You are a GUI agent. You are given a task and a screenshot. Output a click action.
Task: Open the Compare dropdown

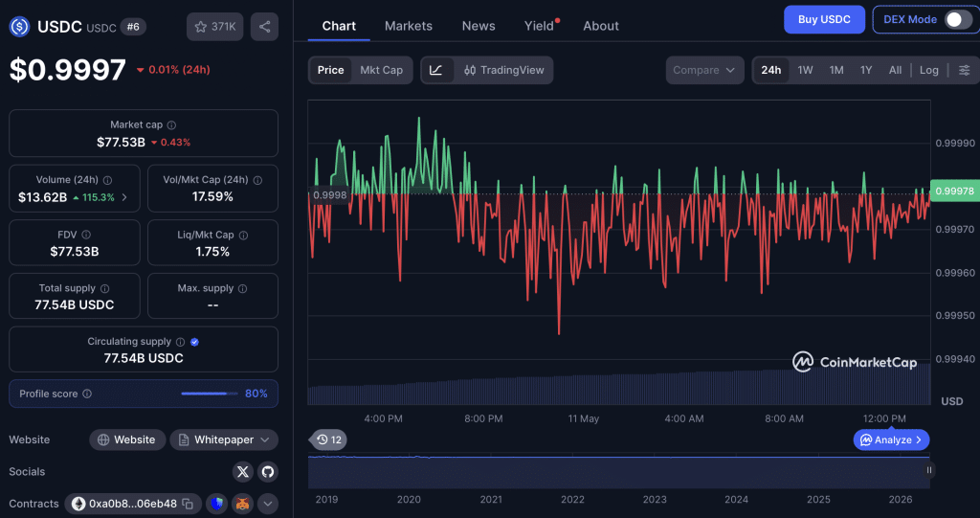click(x=704, y=70)
